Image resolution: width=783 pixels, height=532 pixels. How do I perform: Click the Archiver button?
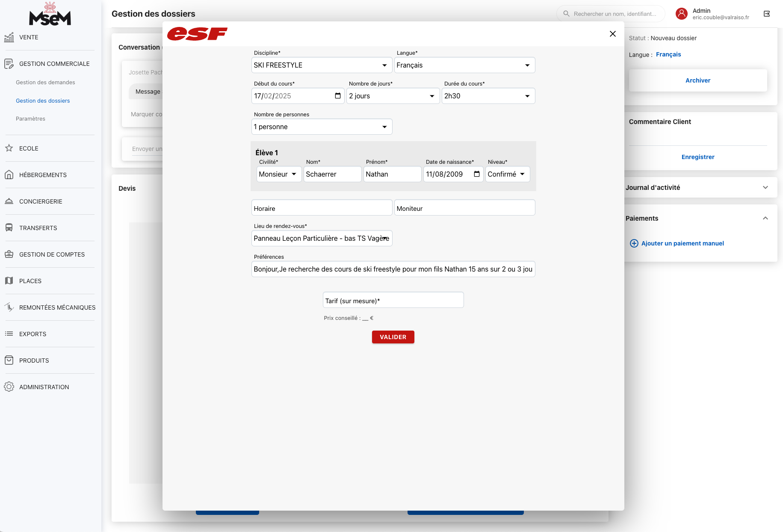coord(697,80)
